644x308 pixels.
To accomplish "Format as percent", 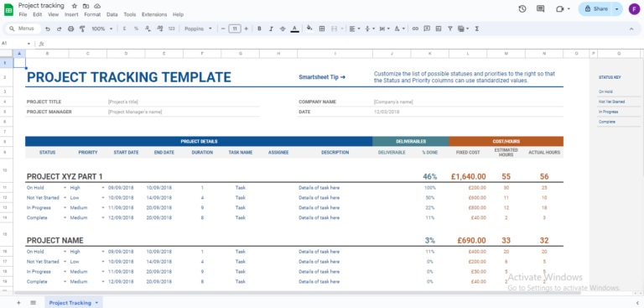I will 136,29.
